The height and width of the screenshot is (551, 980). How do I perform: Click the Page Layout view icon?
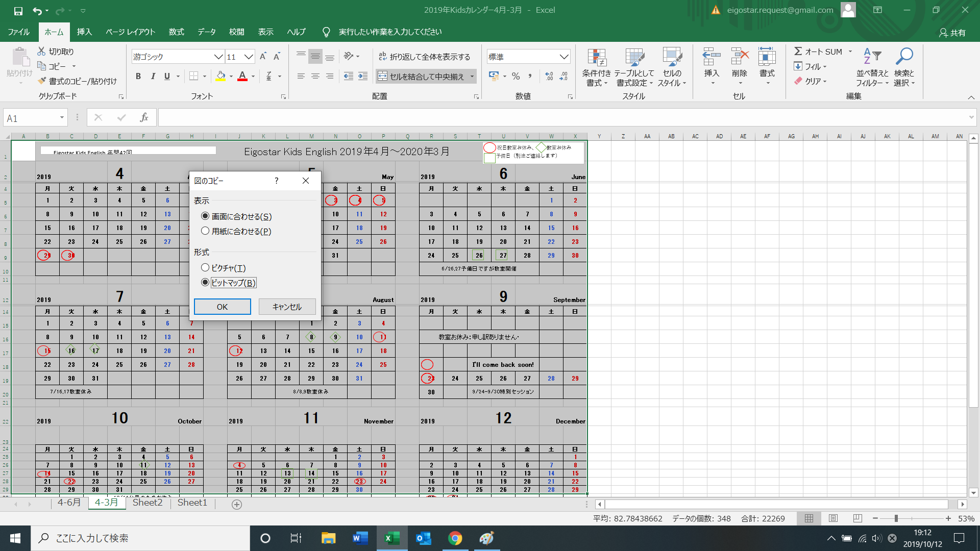point(834,518)
